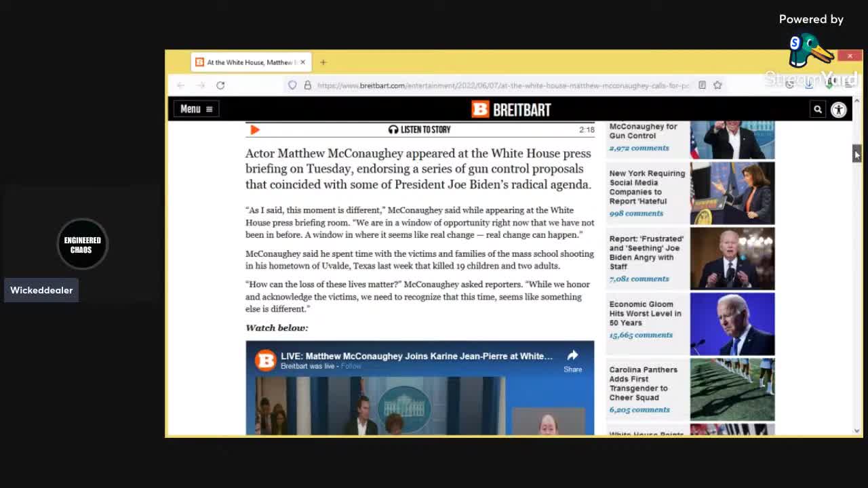
Task: Follow Breitbart on the embedded video
Action: [x=351, y=366]
